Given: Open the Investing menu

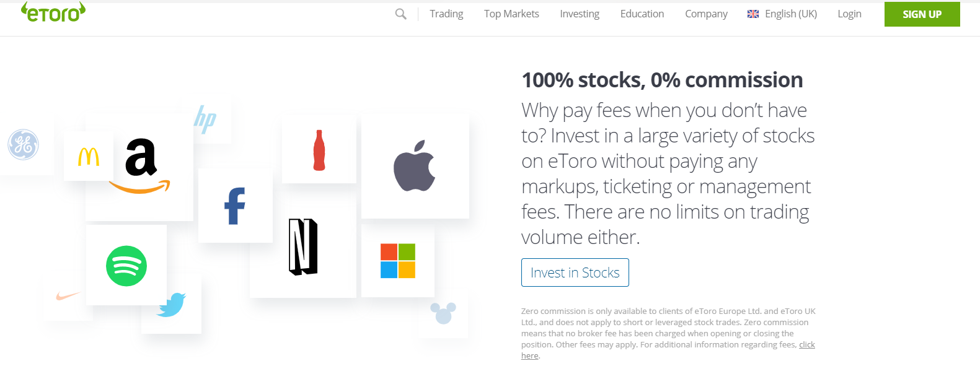Looking at the screenshot, I should pyautogui.click(x=580, y=14).
